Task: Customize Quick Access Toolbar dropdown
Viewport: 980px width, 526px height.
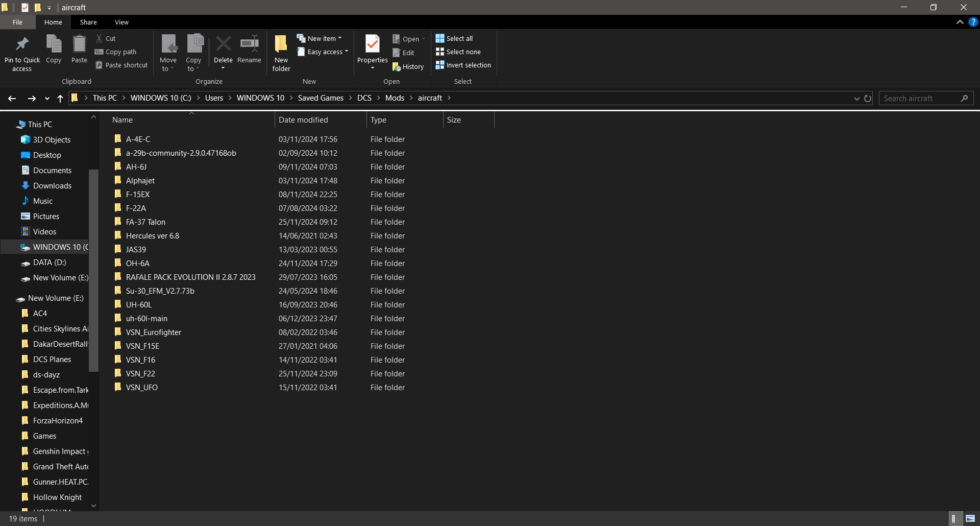Action: (x=49, y=8)
